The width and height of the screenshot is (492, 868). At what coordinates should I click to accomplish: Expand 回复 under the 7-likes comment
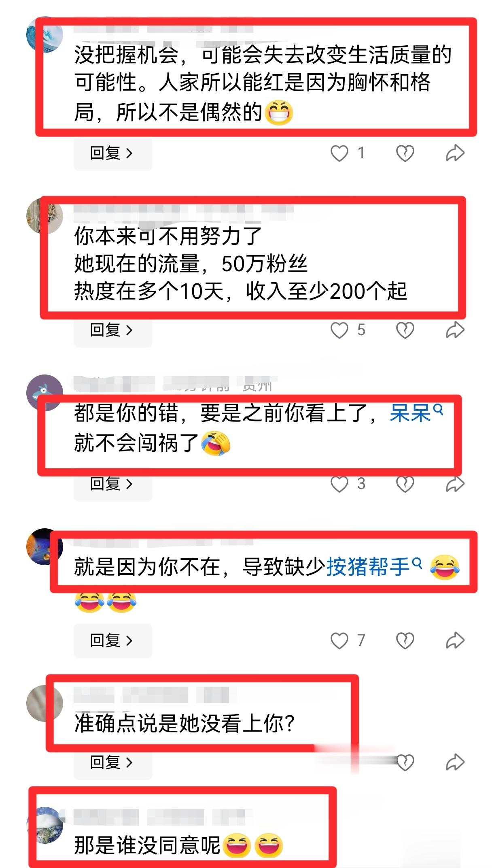[x=113, y=640]
